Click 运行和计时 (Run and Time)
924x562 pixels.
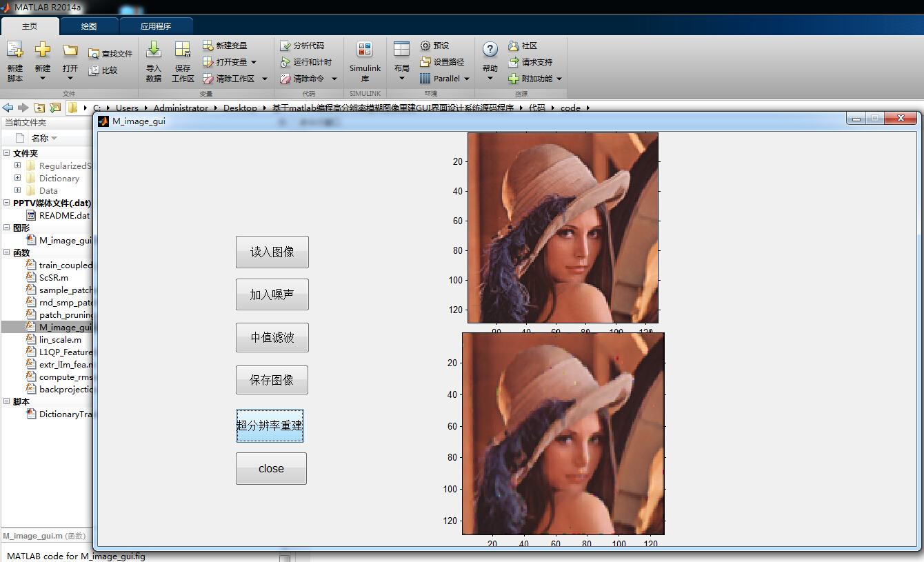click(306, 62)
